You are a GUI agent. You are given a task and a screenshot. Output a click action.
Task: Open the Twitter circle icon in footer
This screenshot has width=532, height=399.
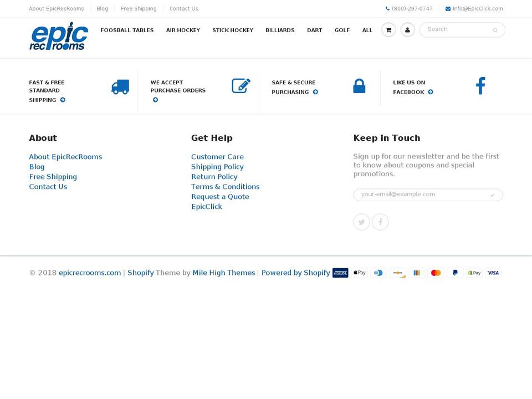point(362,222)
